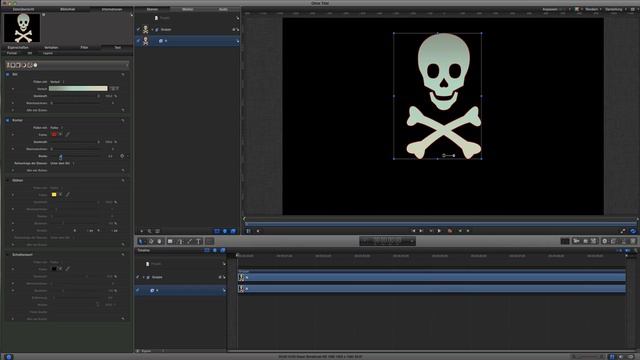Screen dimensions: 640x360
Task: Open Verhalten inspector tab
Action: [x=51, y=47]
